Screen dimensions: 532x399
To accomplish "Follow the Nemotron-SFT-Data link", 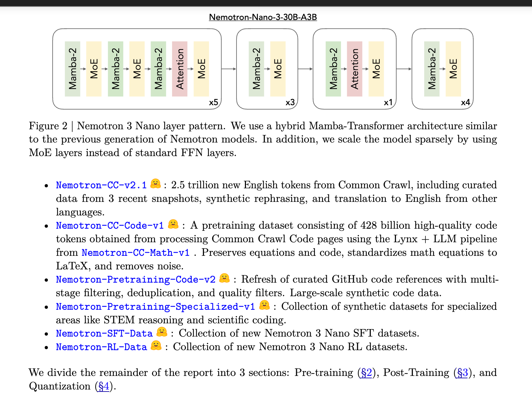I will click(x=104, y=334).
